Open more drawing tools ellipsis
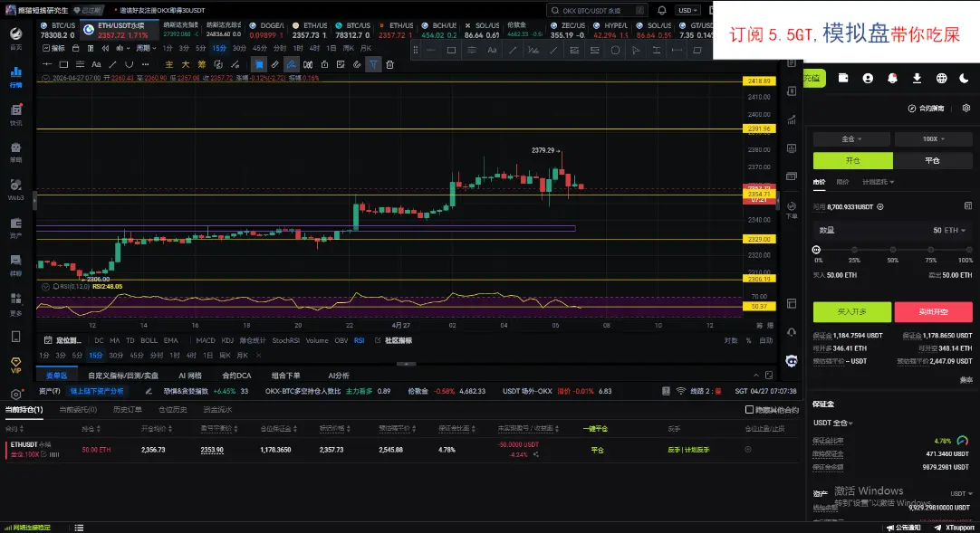The height and width of the screenshot is (533, 980). click(145, 64)
